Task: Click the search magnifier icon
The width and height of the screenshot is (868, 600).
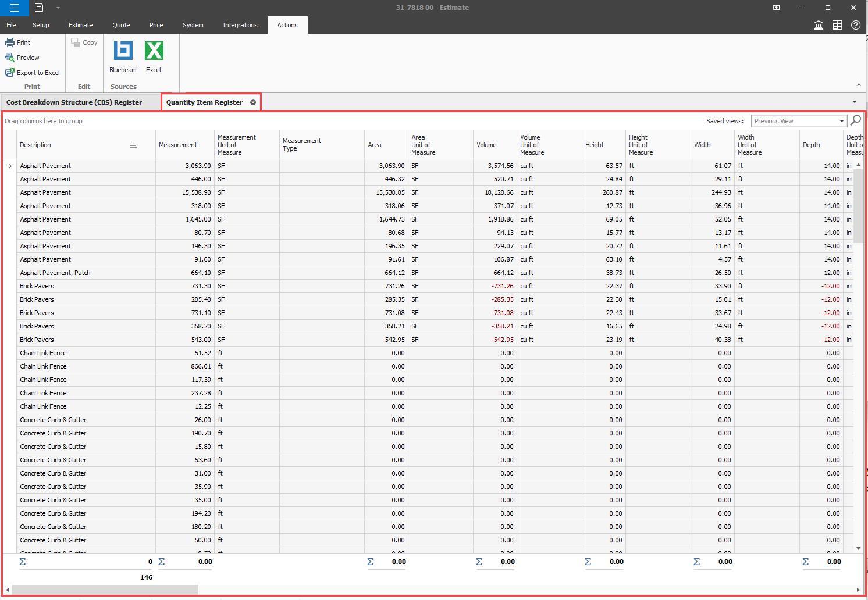Action: [855, 120]
